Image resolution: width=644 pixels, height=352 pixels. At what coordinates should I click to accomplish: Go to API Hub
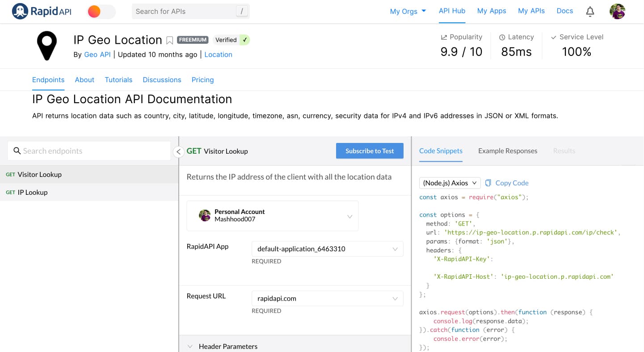[452, 11]
